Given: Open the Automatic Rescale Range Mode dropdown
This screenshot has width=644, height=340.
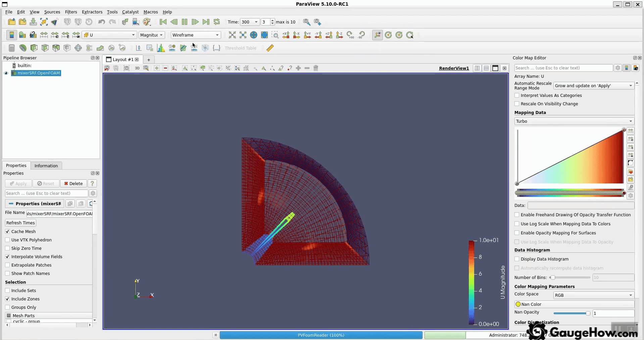Looking at the screenshot, I should (593, 86).
